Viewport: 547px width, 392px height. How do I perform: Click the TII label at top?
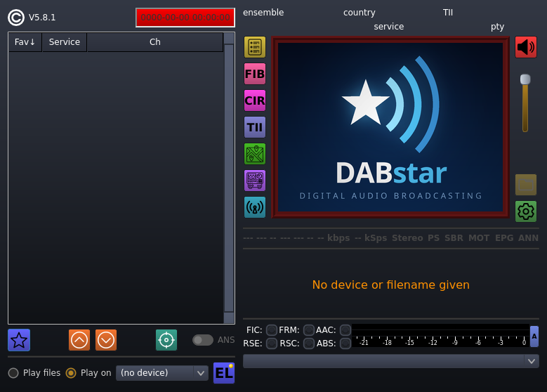click(448, 13)
